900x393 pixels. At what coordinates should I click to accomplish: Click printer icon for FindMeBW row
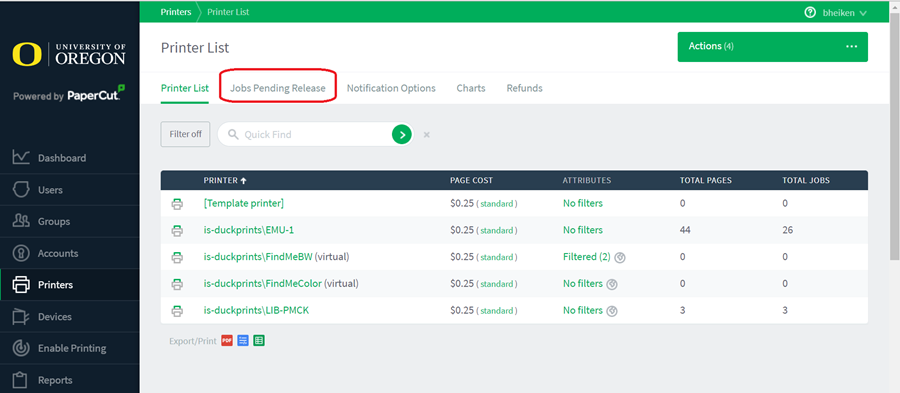pos(177,257)
